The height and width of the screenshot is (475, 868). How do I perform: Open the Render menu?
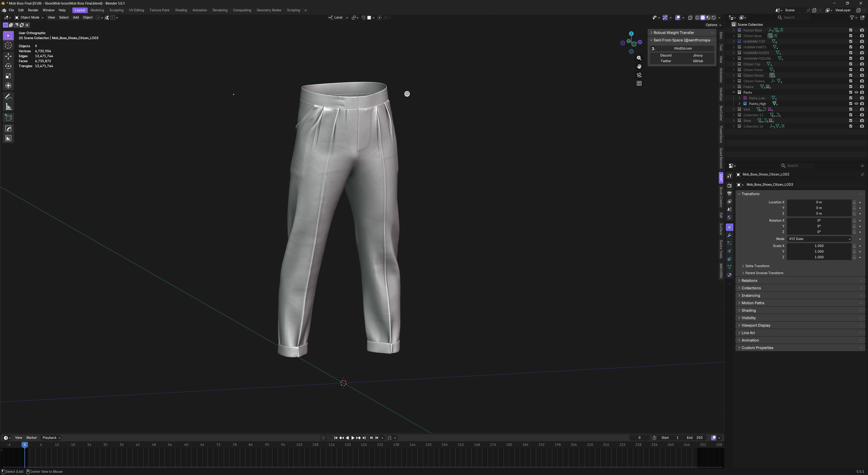click(x=33, y=10)
